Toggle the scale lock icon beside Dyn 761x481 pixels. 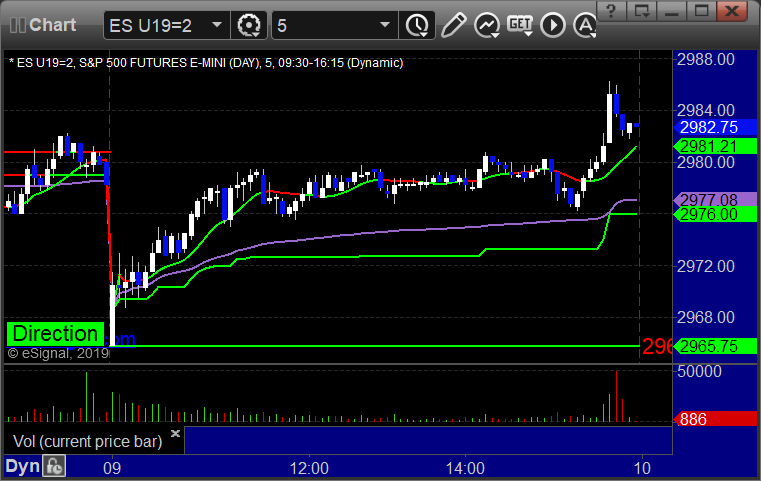[54, 466]
